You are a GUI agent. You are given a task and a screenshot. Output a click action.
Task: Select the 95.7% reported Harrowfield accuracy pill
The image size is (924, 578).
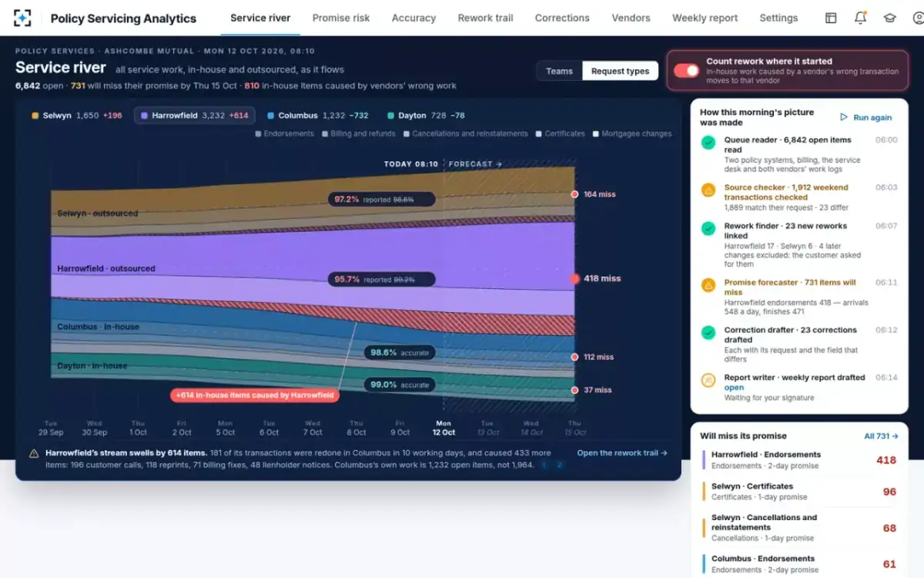coord(381,279)
